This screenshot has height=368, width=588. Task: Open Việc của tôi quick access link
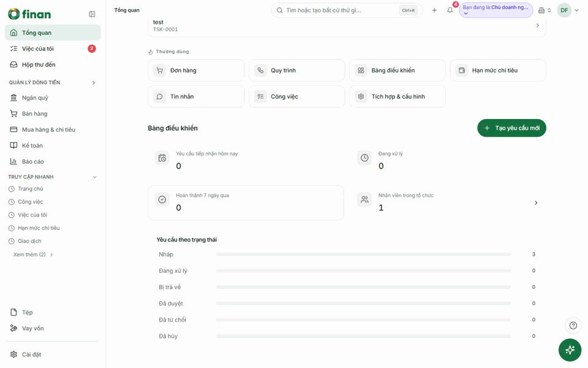(32, 215)
